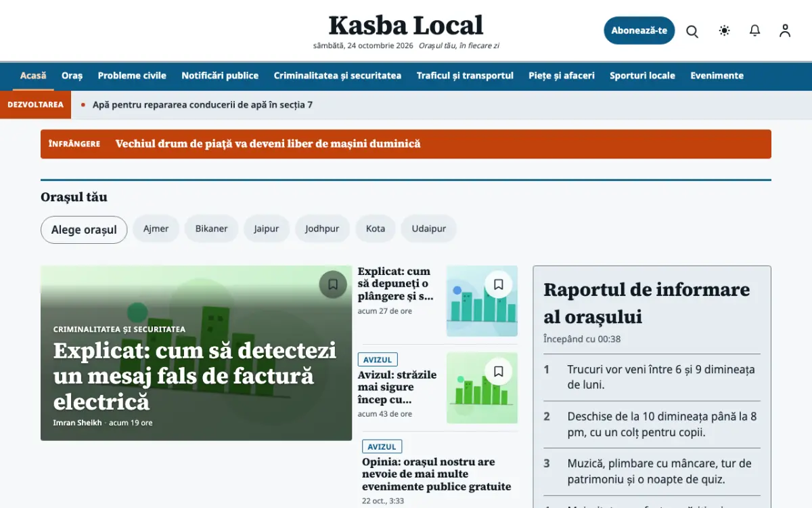Open the Oraș section
The width and height of the screenshot is (812, 508).
(72, 76)
